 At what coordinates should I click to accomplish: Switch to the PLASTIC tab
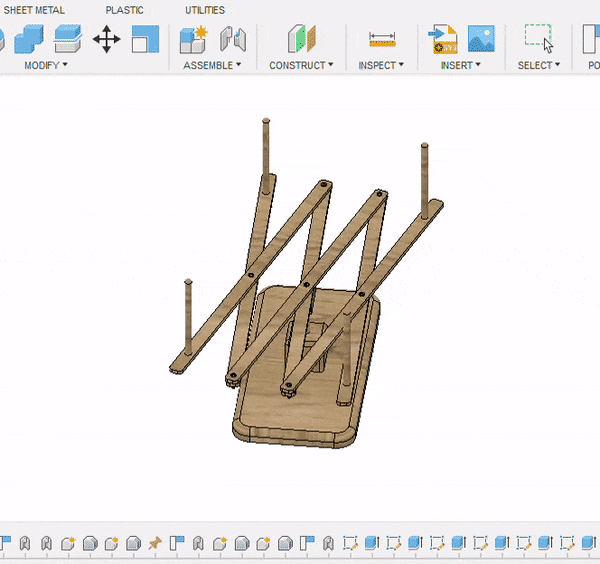click(124, 10)
